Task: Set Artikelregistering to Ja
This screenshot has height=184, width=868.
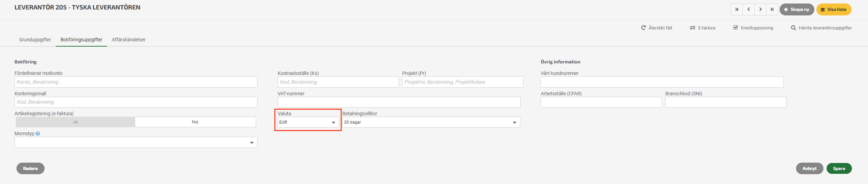Action: 75,122
